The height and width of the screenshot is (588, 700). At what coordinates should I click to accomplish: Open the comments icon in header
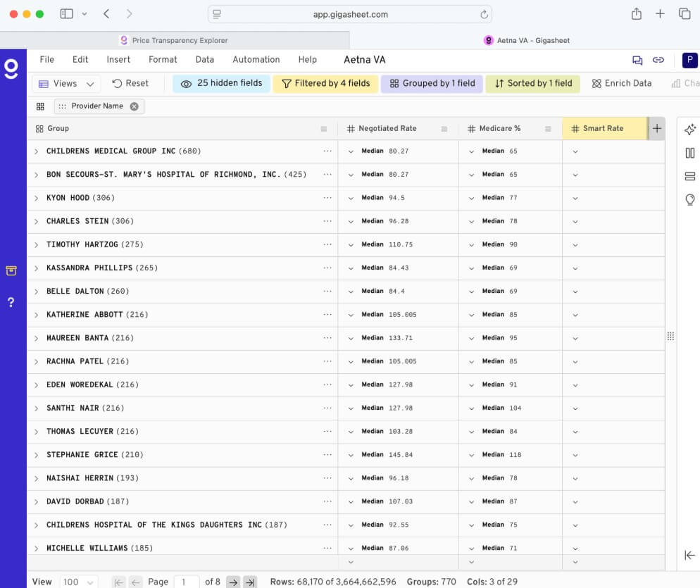(637, 60)
